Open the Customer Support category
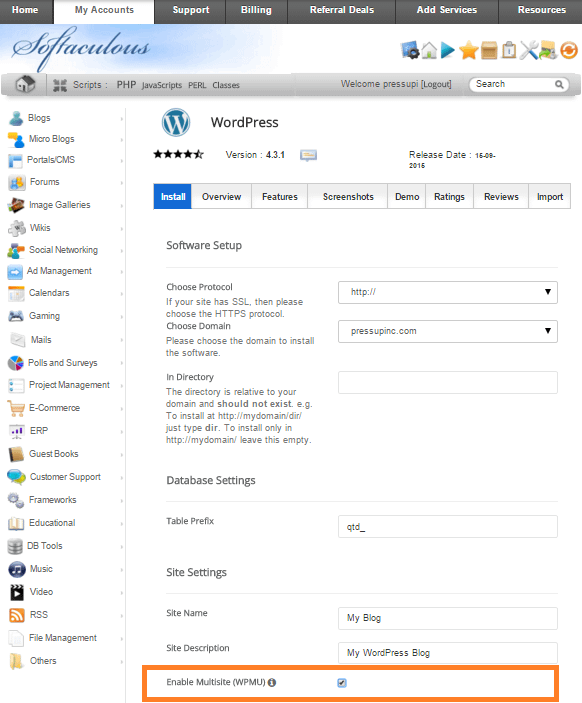The height and width of the screenshot is (703, 582). pyautogui.click(x=65, y=477)
